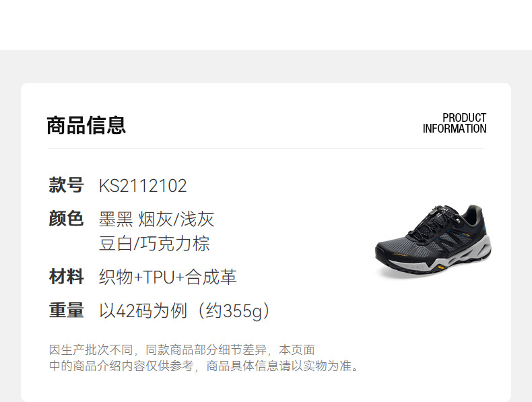The height and width of the screenshot is (402, 532).
Task: Click the model number KS2112102
Action: click(143, 186)
